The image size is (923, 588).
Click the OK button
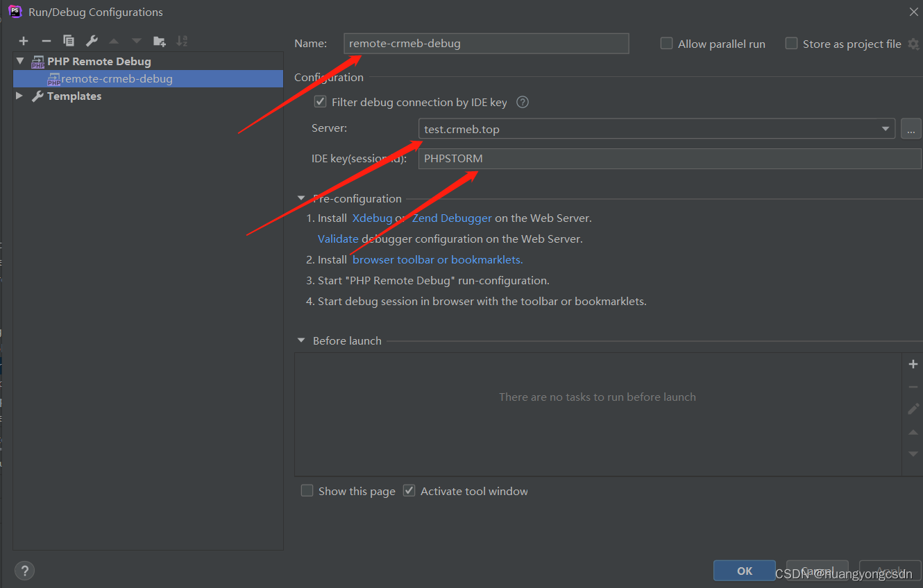click(745, 571)
